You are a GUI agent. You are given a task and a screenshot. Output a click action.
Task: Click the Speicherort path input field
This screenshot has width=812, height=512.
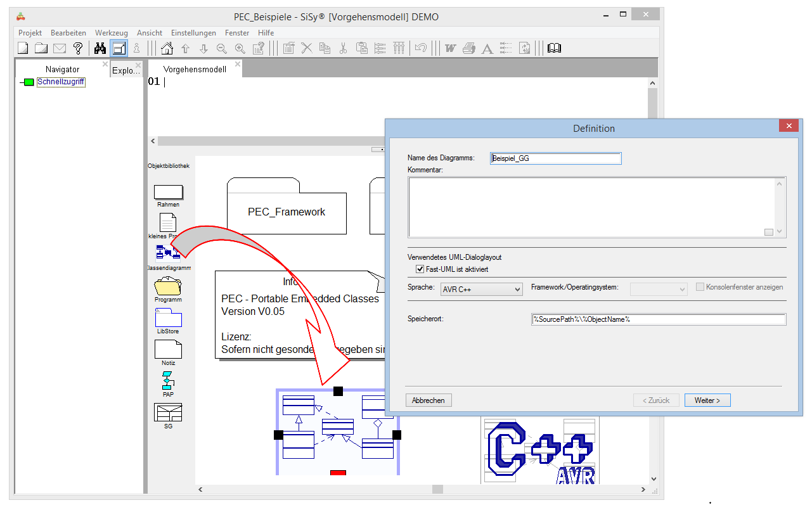click(x=658, y=319)
